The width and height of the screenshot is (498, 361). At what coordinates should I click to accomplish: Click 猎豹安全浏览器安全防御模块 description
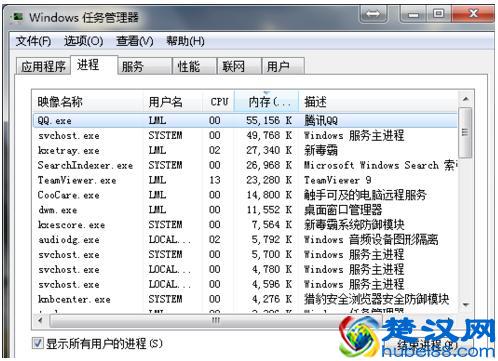376,299
